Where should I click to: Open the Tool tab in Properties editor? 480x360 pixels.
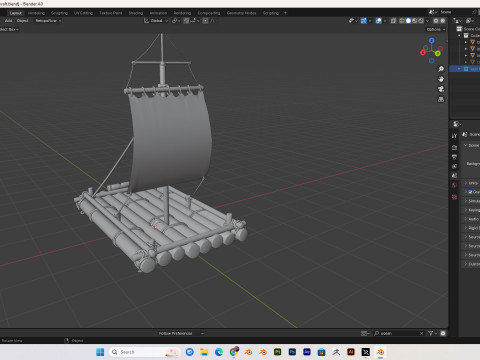(x=454, y=136)
